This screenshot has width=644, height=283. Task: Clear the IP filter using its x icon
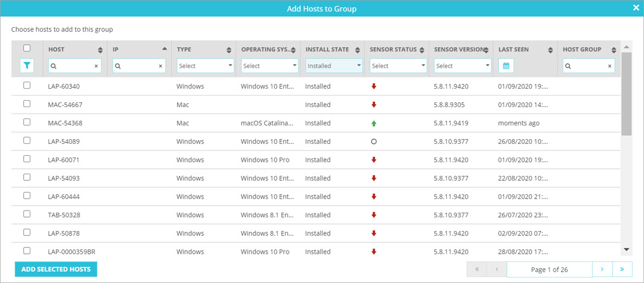pyautogui.click(x=160, y=66)
